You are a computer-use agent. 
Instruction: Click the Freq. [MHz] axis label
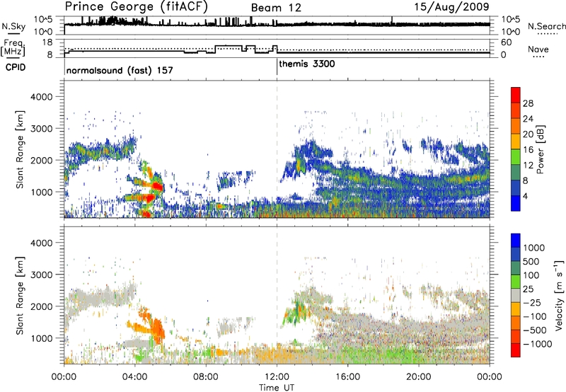click(x=13, y=48)
